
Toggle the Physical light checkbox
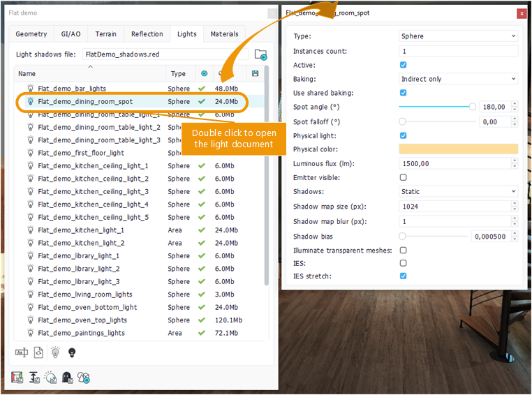[x=403, y=135]
